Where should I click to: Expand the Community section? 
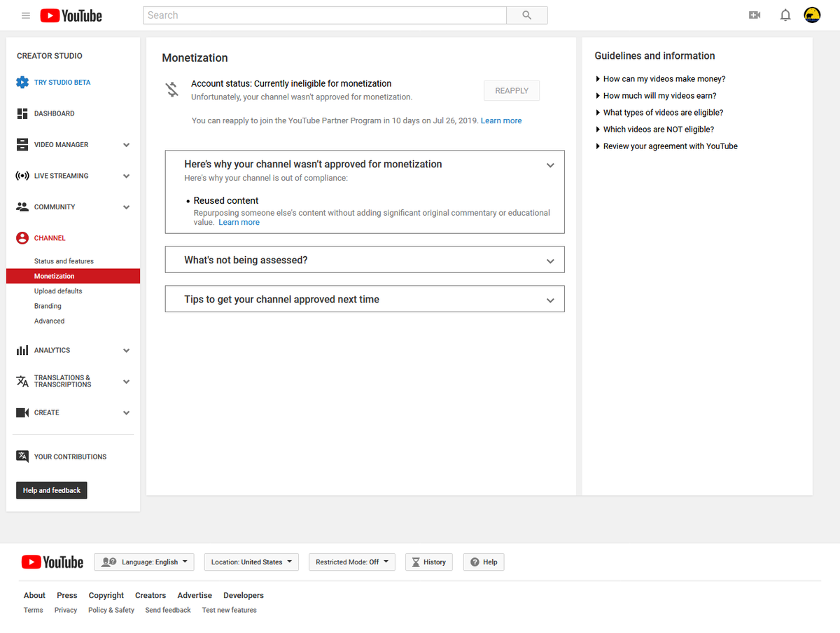click(x=127, y=207)
